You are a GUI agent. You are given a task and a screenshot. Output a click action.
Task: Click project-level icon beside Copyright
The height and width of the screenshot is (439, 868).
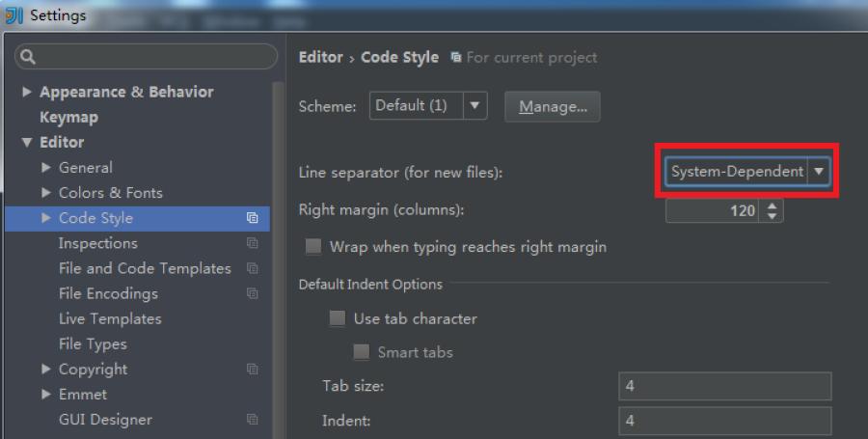click(x=253, y=370)
